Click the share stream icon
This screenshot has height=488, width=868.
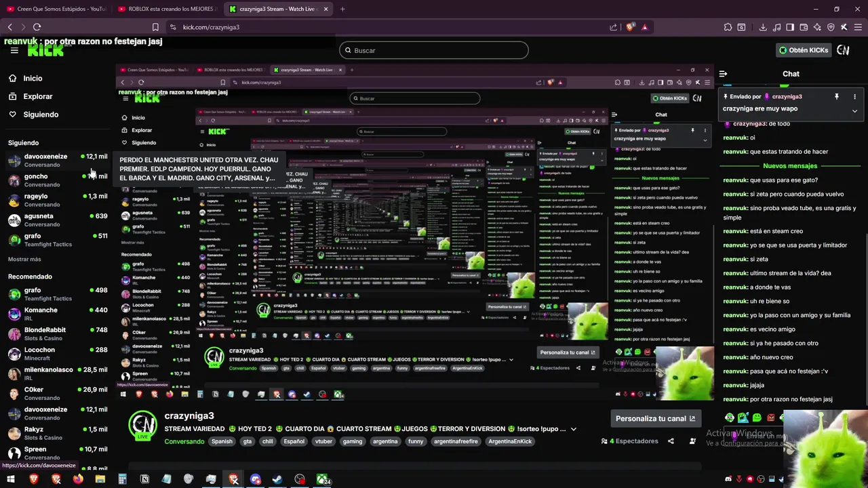pyautogui.click(x=671, y=441)
